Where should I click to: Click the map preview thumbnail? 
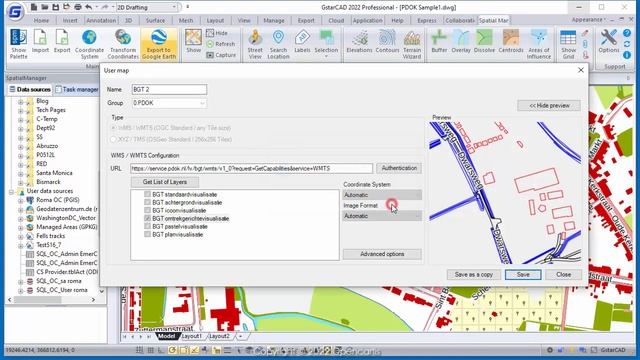click(x=505, y=193)
